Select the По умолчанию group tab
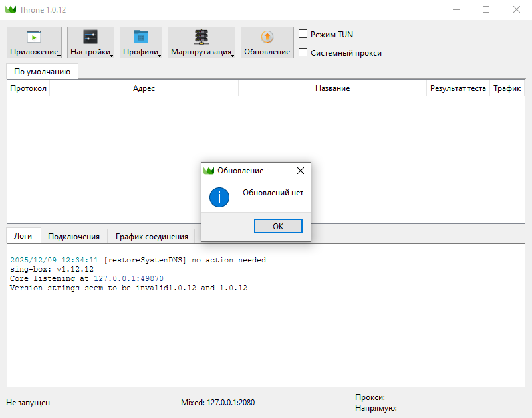This screenshot has height=418, width=532. point(42,71)
